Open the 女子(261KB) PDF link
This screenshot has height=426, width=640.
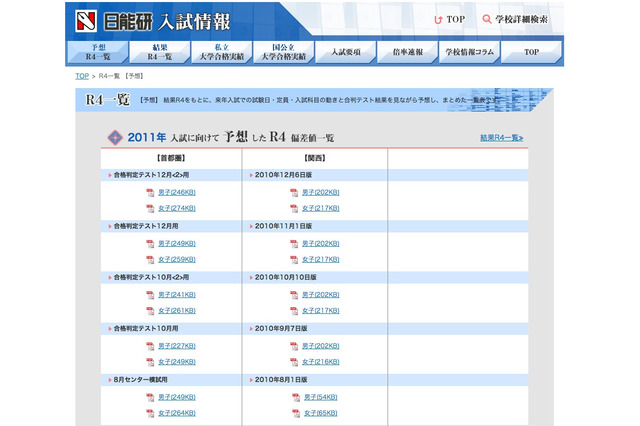(x=177, y=311)
